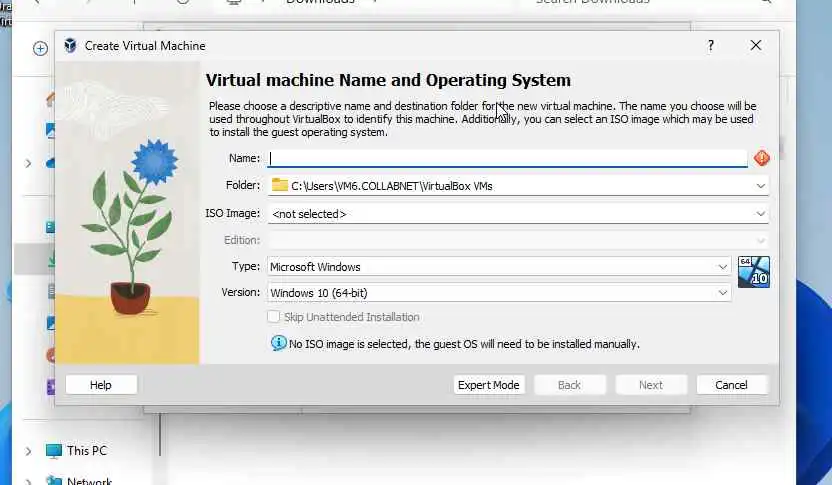Click the This PC monitor icon
Viewport: 832px width, 485px height.
pos(54,451)
